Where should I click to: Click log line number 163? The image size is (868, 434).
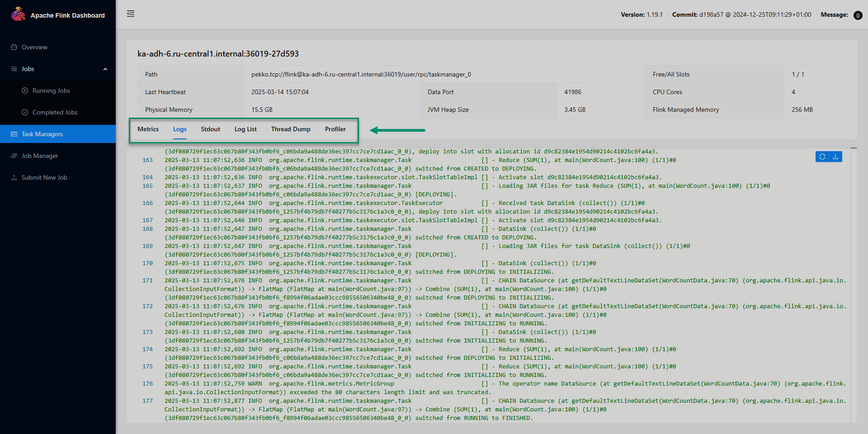tap(147, 160)
